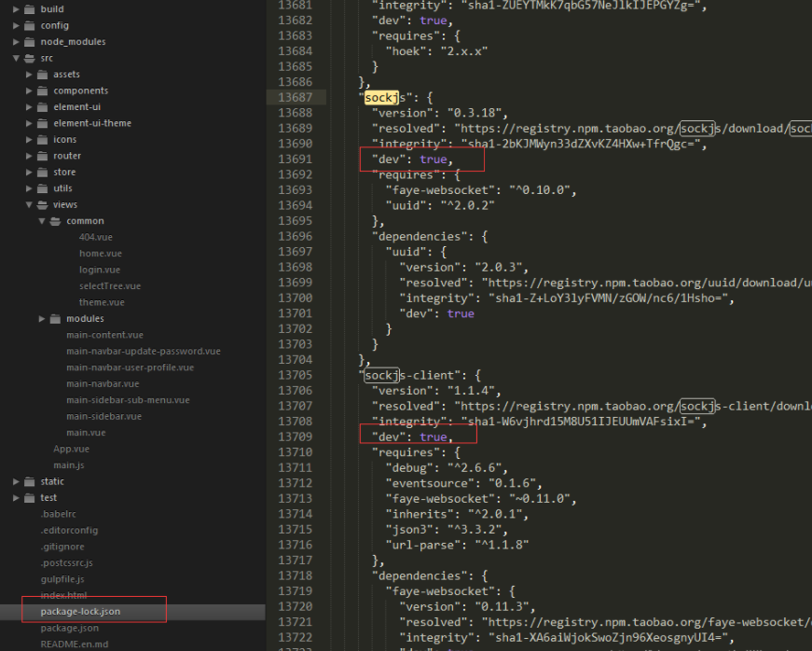Open package.json file
The width and height of the screenshot is (812, 651).
click(x=69, y=629)
